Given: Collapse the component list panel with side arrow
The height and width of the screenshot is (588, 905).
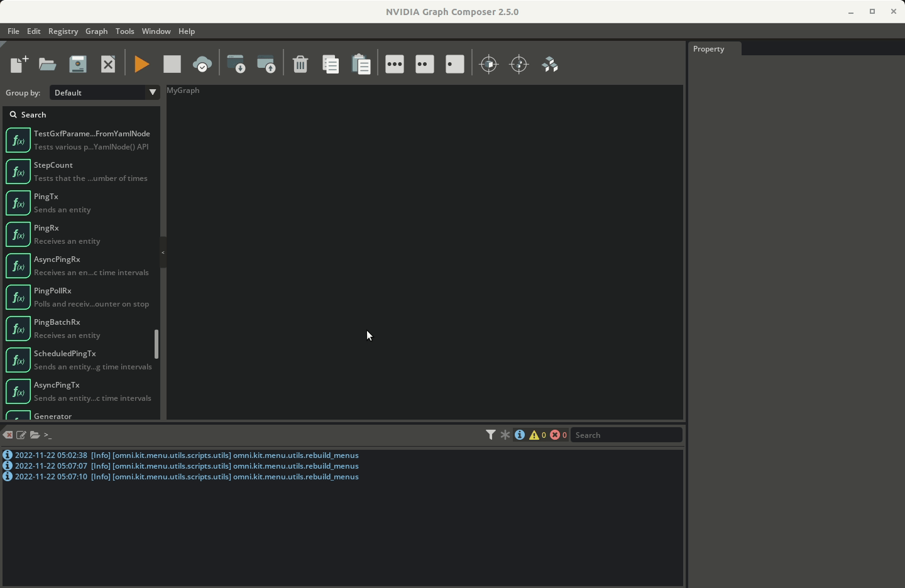Looking at the screenshot, I should [163, 253].
